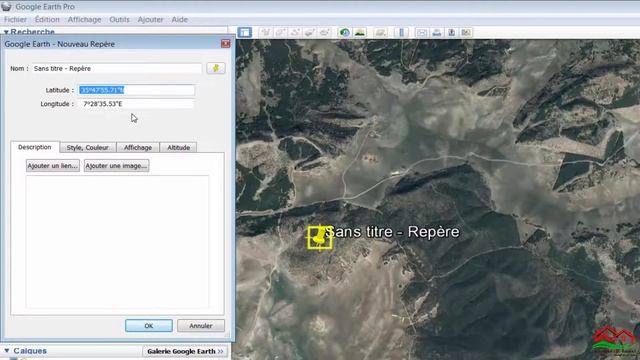Toggle sunlight across landscape icon
This screenshot has width=640, height=360.
pyautogui.click(x=360, y=32)
